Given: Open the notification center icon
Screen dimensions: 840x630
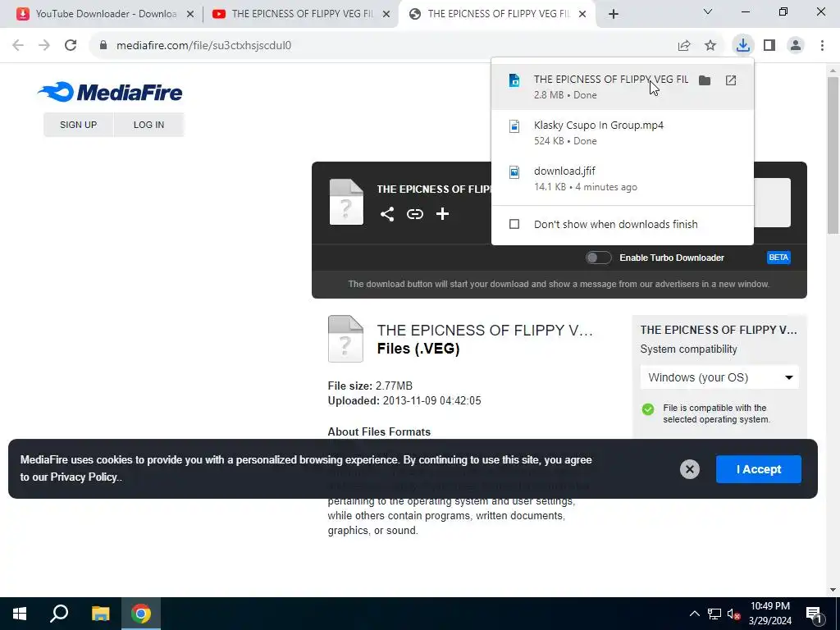Looking at the screenshot, I should pos(815,614).
